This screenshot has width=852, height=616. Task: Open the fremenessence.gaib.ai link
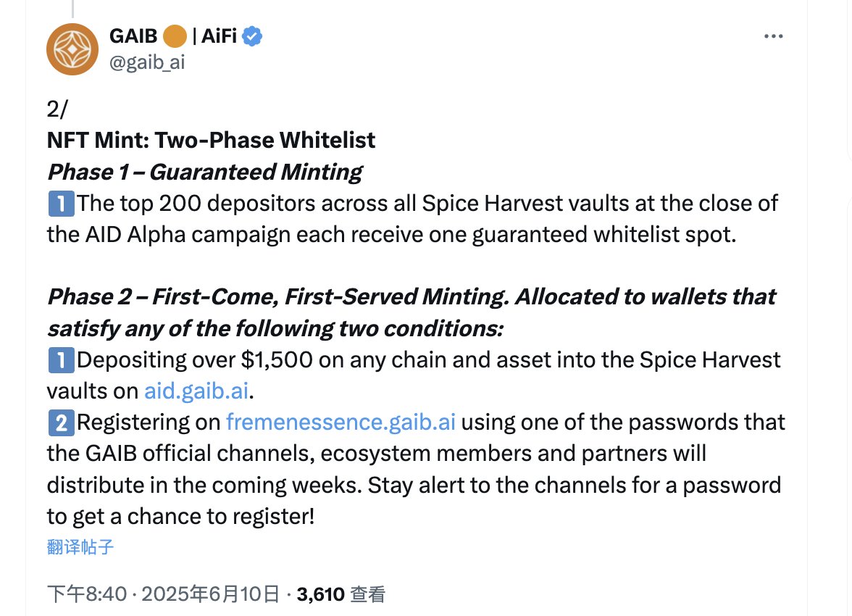point(341,423)
